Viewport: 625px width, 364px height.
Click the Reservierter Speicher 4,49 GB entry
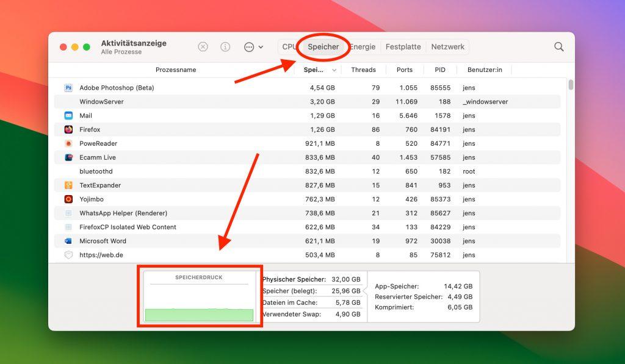pyautogui.click(x=424, y=296)
